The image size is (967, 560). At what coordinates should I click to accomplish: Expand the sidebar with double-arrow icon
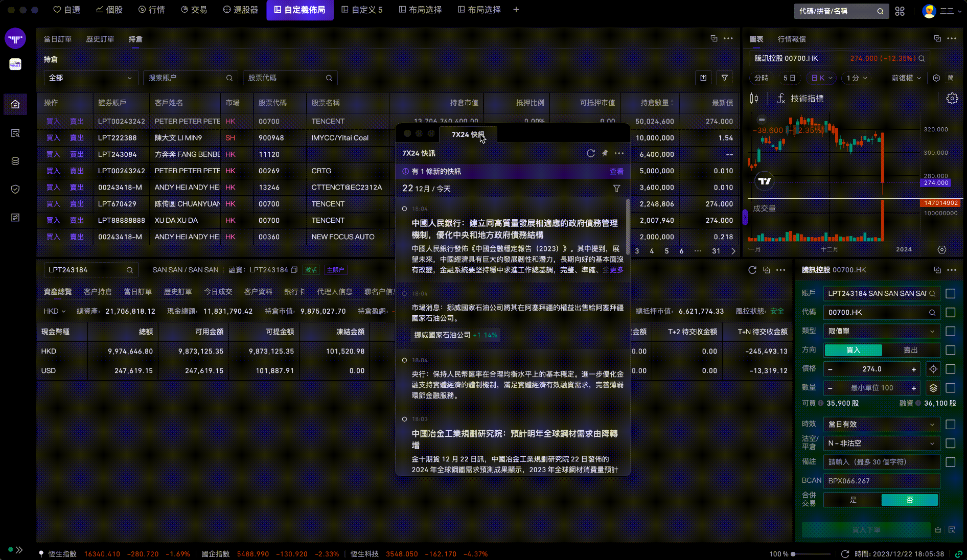[x=19, y=550]
